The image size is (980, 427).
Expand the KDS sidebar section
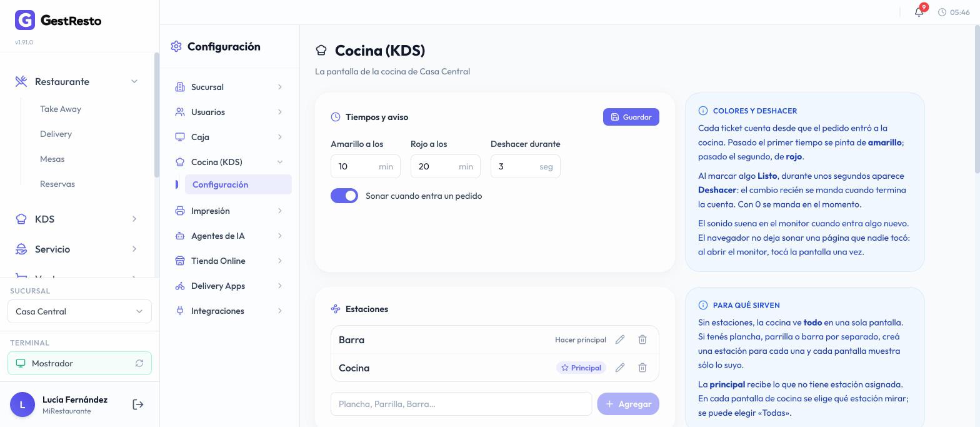[x=134, y=219]
